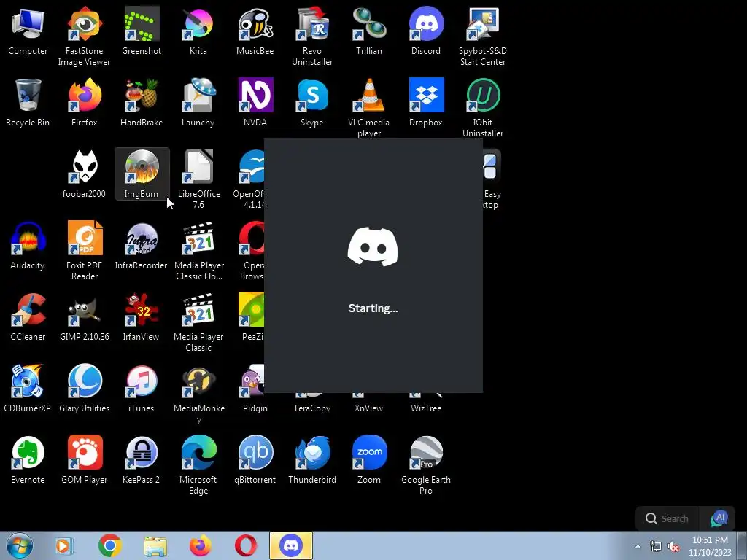Image resolution: width=747 pixels, height=560 pixels.
Task: Open the AI chat bubble icon
Action: tap(719, 518)
